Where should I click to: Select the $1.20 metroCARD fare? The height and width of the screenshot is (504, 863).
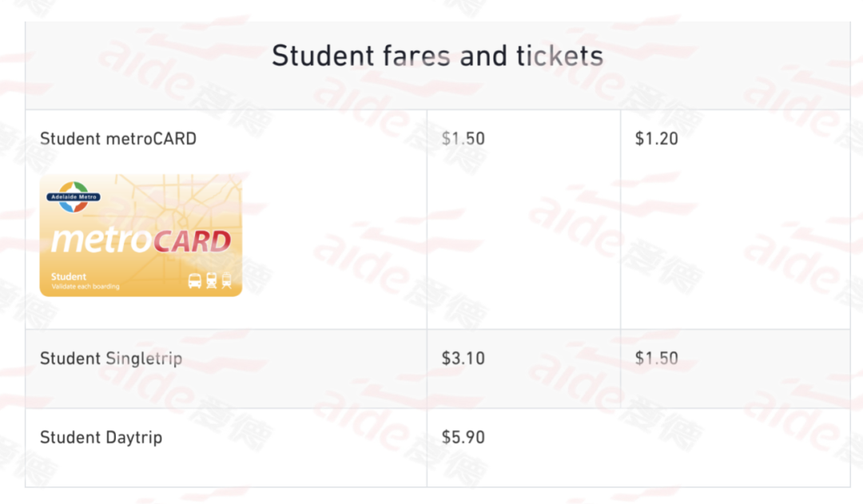(657, 139)
